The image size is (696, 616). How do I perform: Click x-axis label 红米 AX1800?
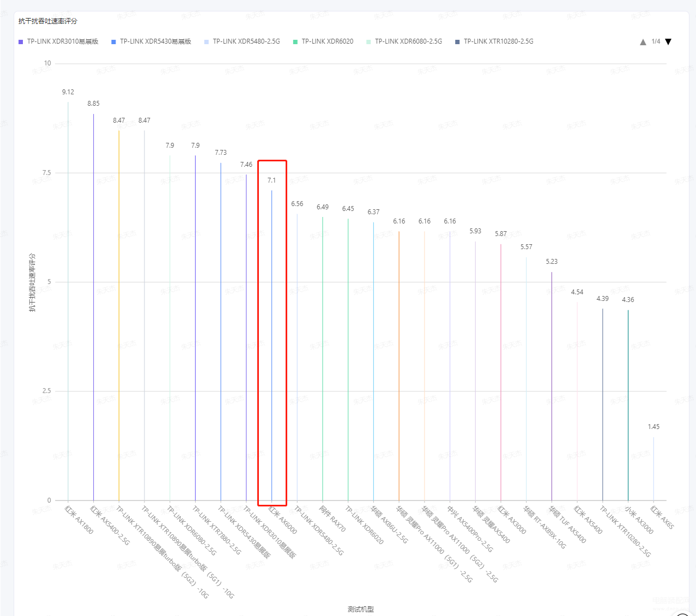tap(79, 520)
